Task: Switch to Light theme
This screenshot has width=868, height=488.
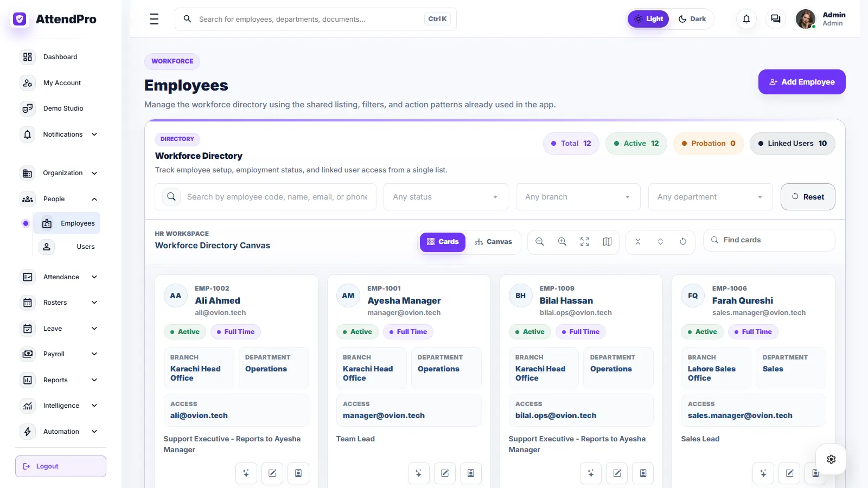Action: [x=648, y=19]
